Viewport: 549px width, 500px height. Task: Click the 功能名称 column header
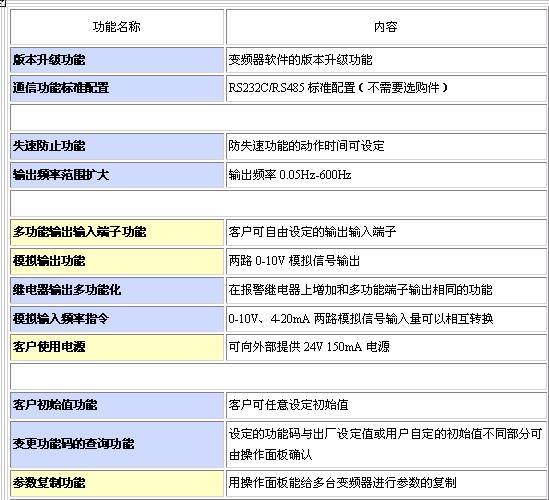coord(117,27)
